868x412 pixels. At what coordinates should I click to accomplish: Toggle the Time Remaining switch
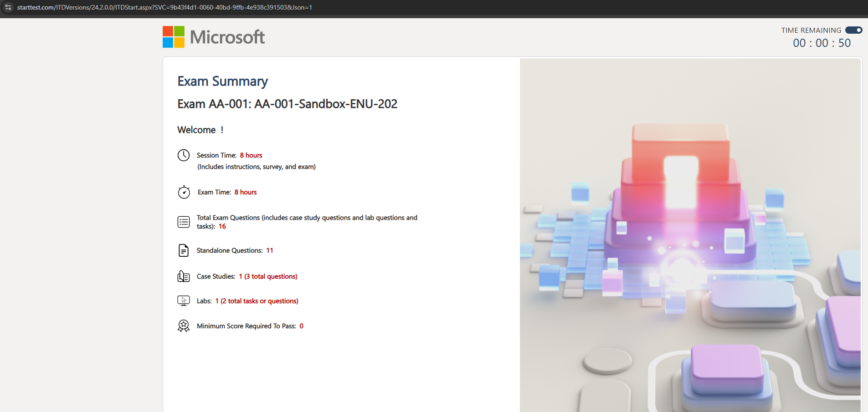853,30
